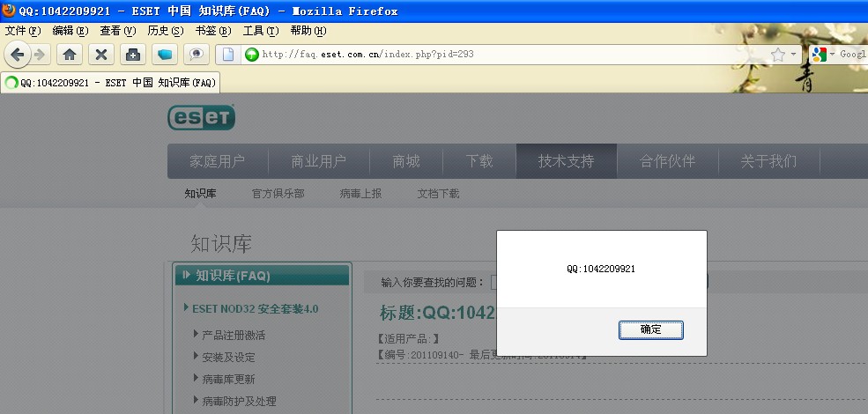Image resolution: width=868 pixels, height=414 pixels.
Task: Bookmark this page with the star icon
Action: coord(778,55)
